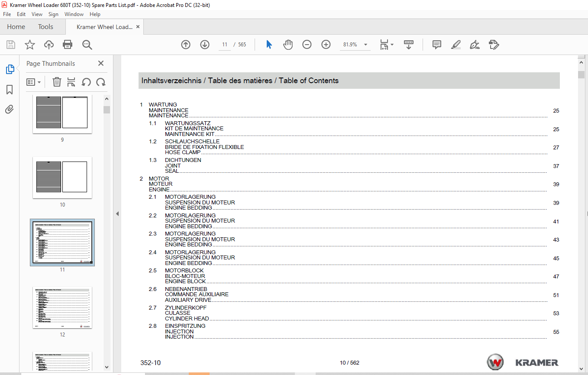Collapse the navigation pane arrow
This screenshot has height=375, width=588.
(117, 213)
